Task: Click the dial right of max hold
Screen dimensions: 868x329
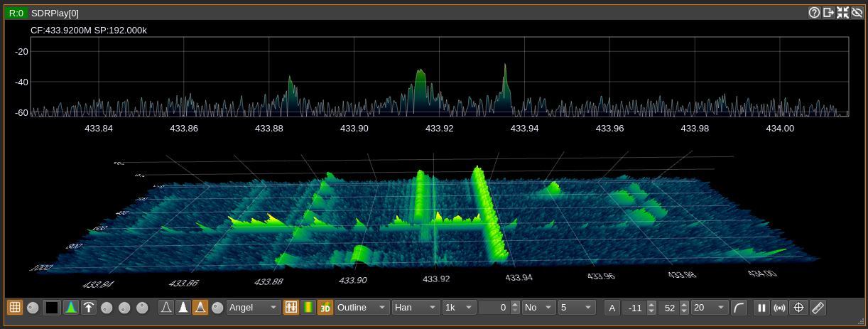Action: click(x=107, y=308)
